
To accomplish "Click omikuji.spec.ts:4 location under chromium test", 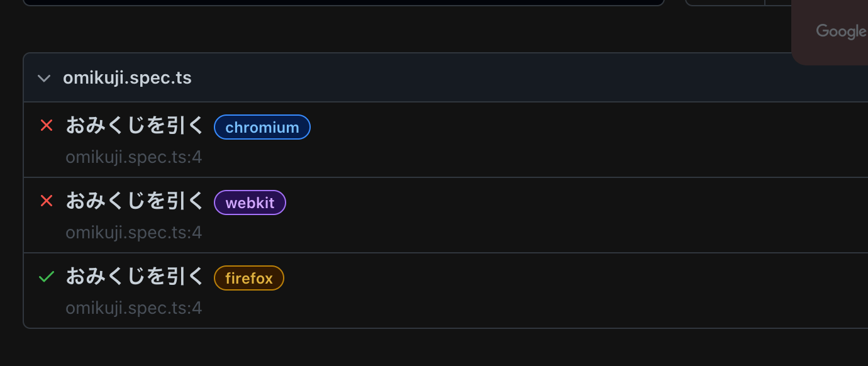I will 134,157.
